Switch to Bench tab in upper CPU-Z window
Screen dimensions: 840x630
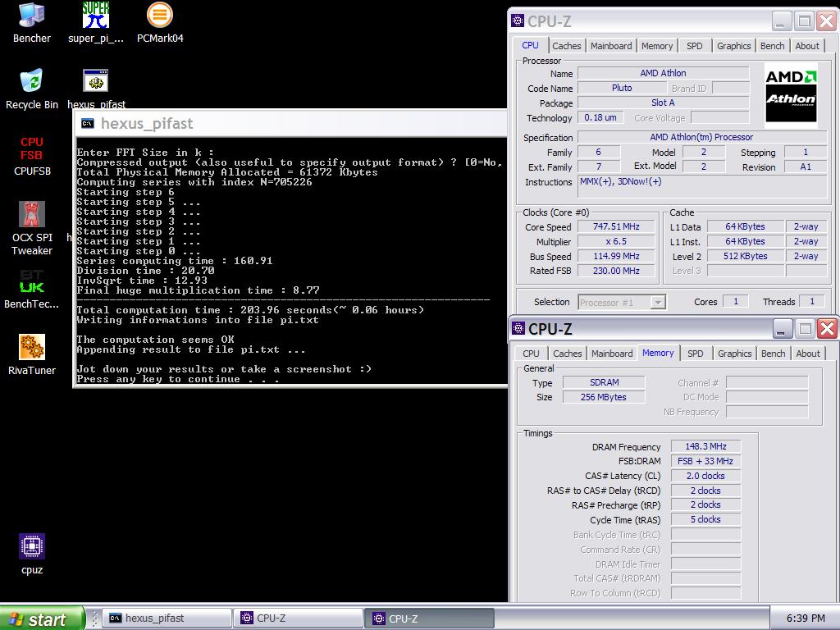pyautogui.click(x=772, y=46)
